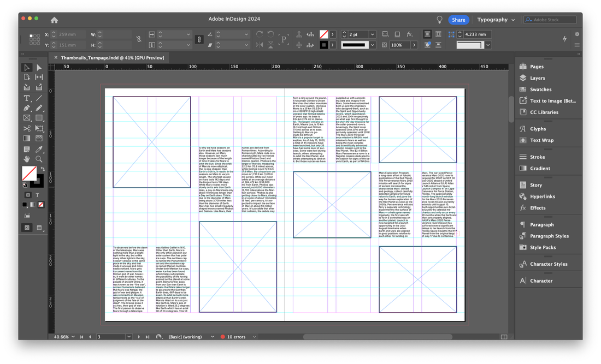Screen dimensions: 601x364
Task: Open stroke type dropdown
Action: coord(372,45)
